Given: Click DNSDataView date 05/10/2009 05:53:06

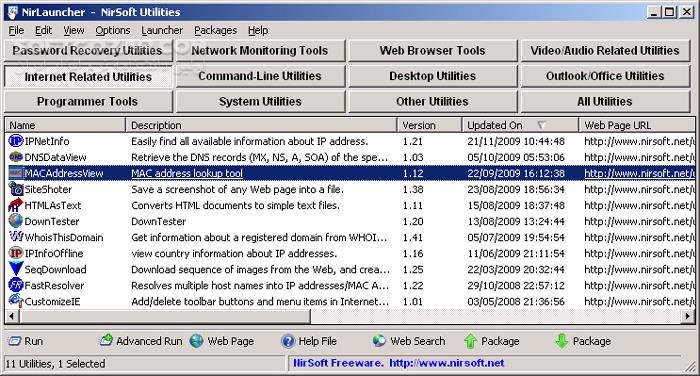Looking at the screenshot, I should (516, 157).
